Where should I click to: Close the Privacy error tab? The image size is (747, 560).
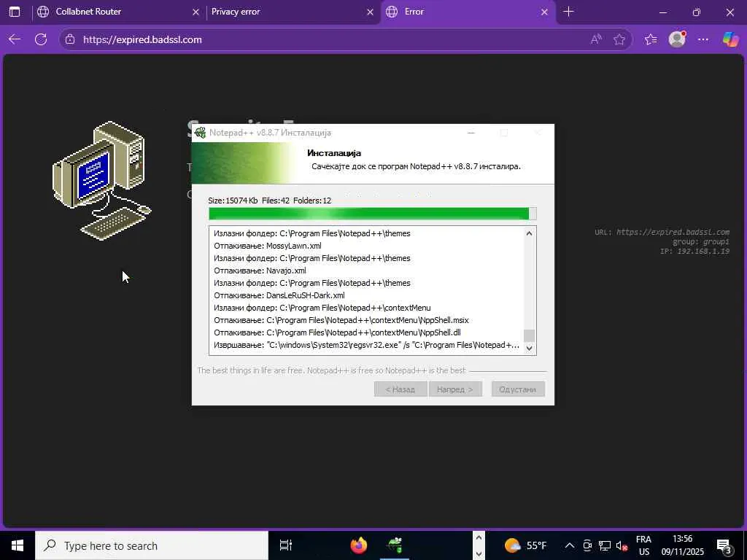click(370, 12)
